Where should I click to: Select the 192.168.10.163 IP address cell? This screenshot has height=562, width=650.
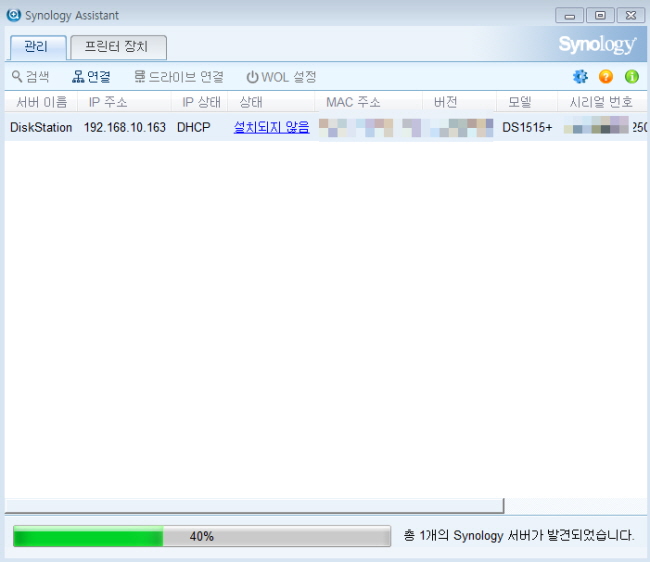coord(125,127)
